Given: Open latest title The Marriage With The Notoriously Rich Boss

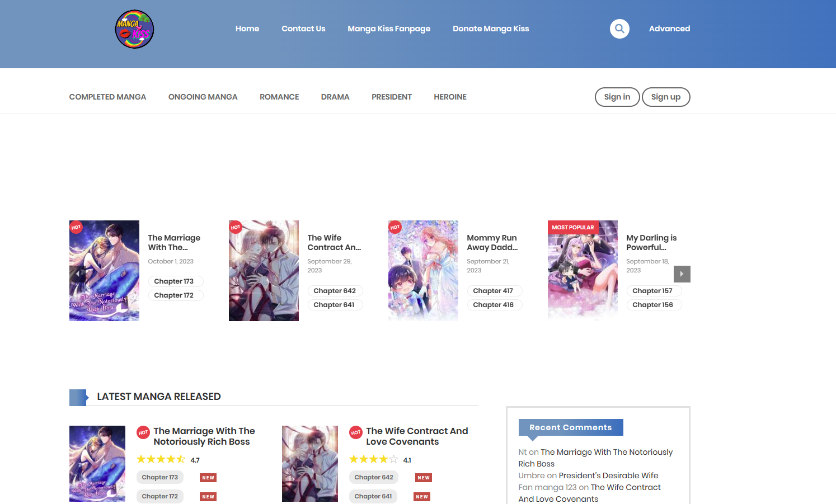Looking at the screenshot, I should [204, 436].
